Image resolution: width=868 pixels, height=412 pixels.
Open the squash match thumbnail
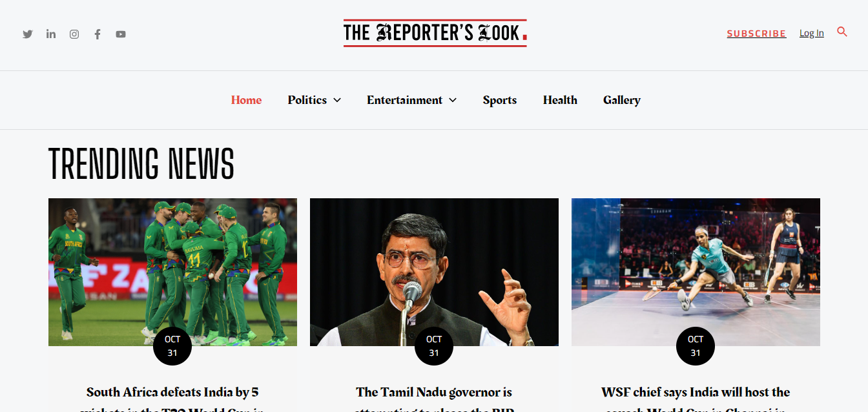(696, 272)
